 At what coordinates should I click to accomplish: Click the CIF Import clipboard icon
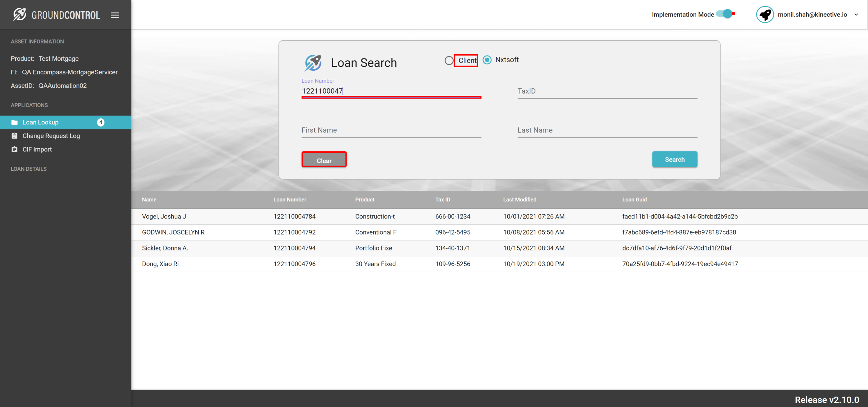[15, 149]
